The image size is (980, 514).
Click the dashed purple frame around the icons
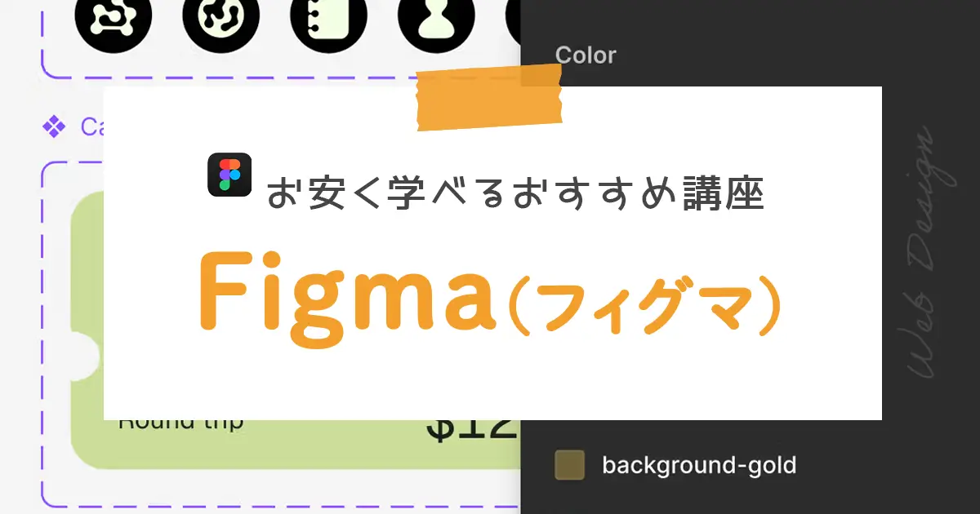coord(281,39)
